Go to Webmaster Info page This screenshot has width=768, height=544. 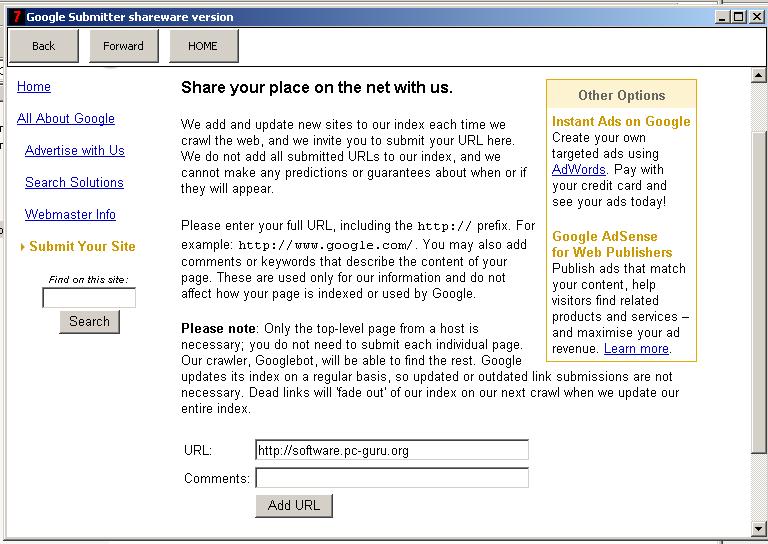coord(70,214)
